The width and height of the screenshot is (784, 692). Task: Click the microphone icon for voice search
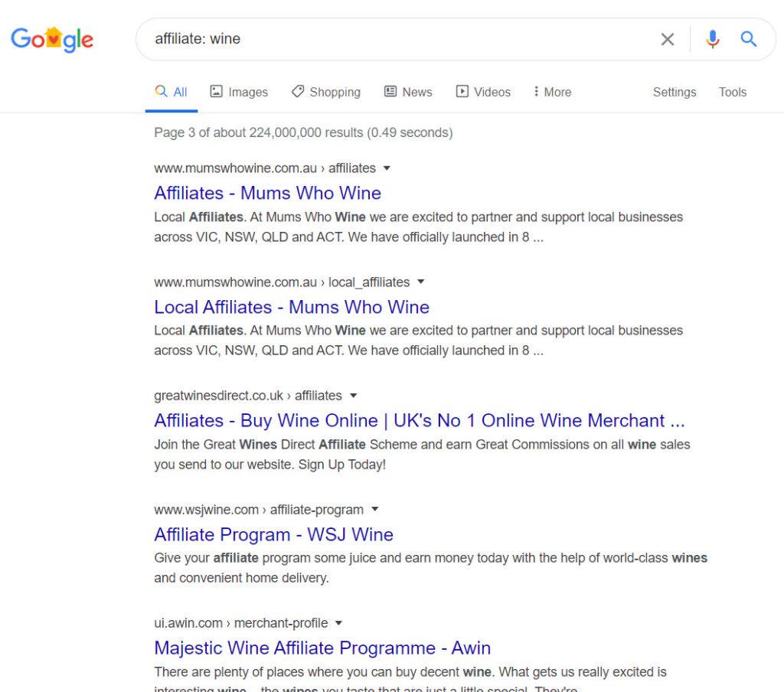click(713, 39)
